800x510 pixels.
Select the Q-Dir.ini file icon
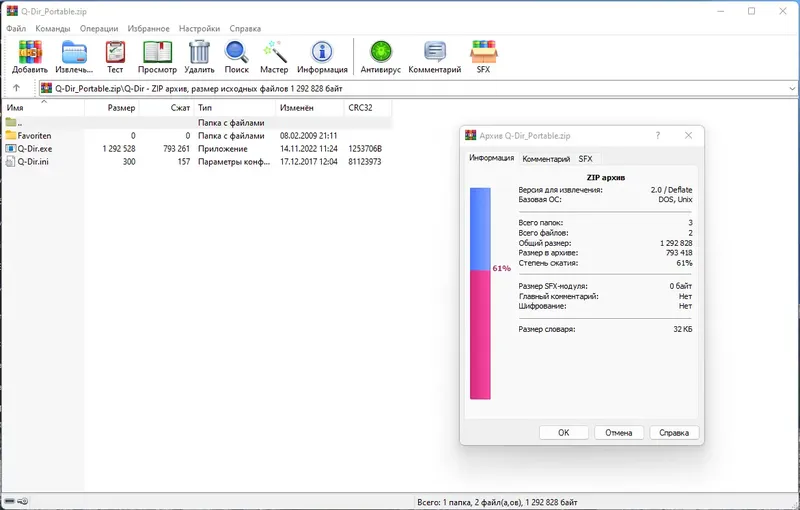(x=11, y=161)
